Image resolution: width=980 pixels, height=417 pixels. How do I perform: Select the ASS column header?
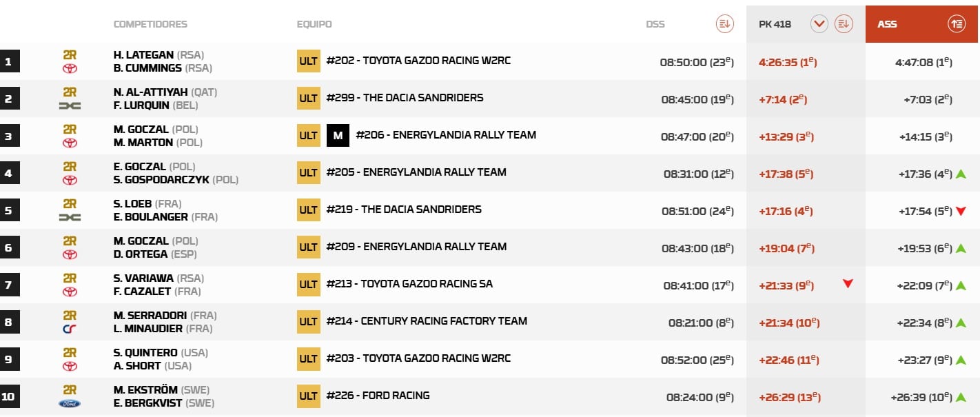pyautogui.click(x=887, y=24)
